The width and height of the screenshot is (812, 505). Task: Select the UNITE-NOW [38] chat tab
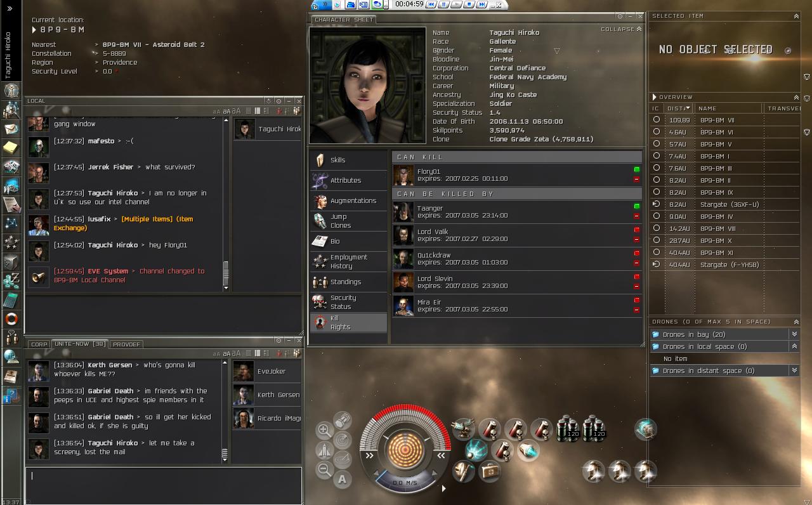79,344
